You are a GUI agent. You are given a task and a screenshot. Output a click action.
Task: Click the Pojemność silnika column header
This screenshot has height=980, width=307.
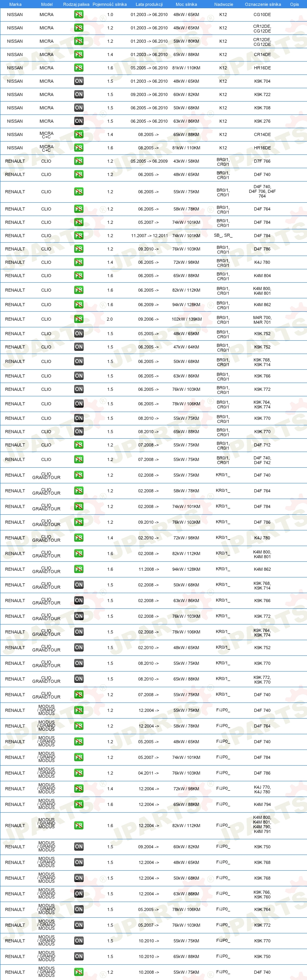[110, 4]
